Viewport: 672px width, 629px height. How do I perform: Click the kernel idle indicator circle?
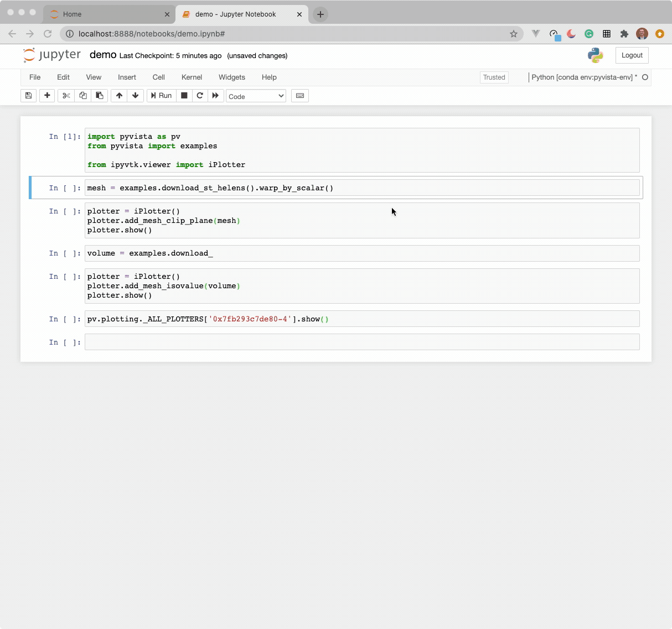coord(645,77)
